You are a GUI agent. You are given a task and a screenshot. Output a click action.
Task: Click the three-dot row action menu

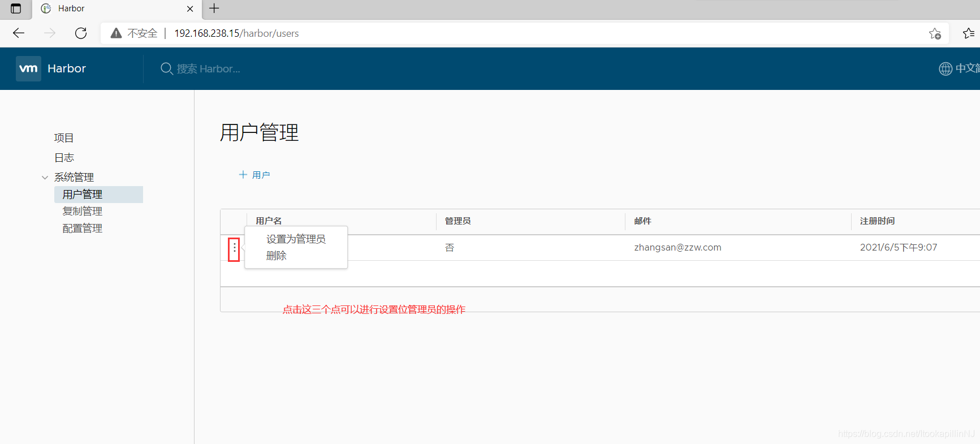tap(234, 249)
